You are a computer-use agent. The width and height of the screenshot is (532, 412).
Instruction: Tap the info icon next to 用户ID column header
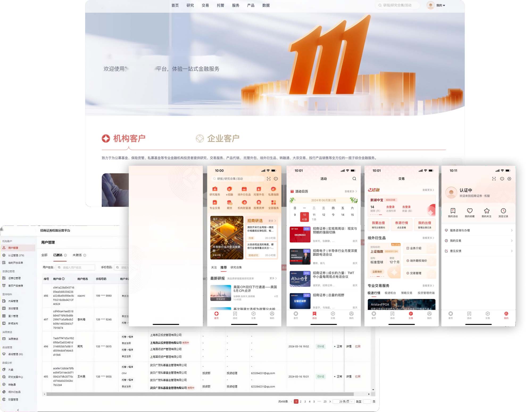click(x=63, y=279)
